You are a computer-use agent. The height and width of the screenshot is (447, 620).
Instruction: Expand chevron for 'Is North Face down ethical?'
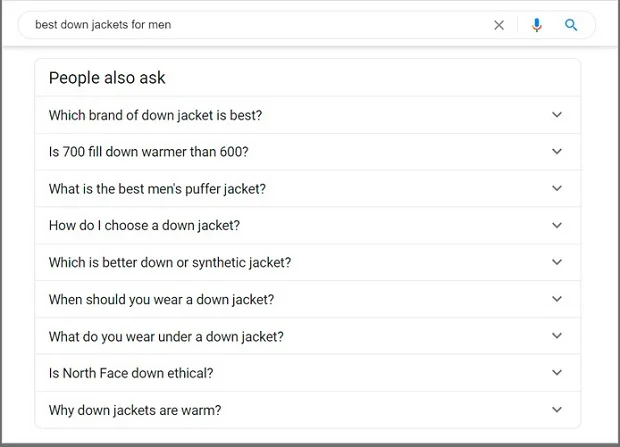(557, 373)
